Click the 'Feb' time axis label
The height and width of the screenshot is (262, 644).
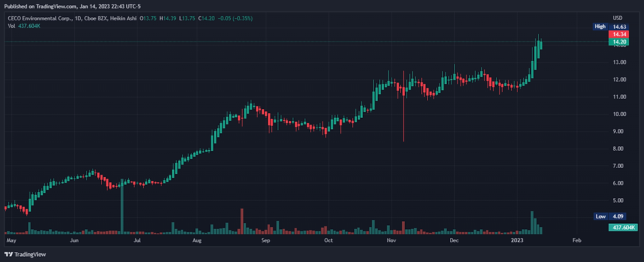tap(577, 240)
